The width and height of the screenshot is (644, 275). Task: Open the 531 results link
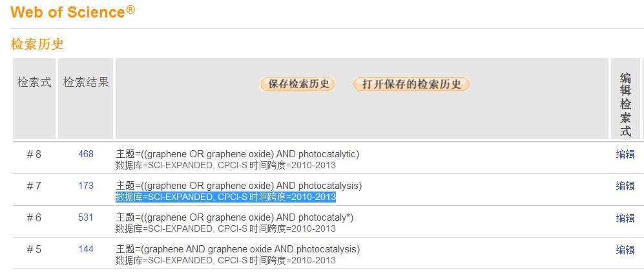click(x=86, y=217)
